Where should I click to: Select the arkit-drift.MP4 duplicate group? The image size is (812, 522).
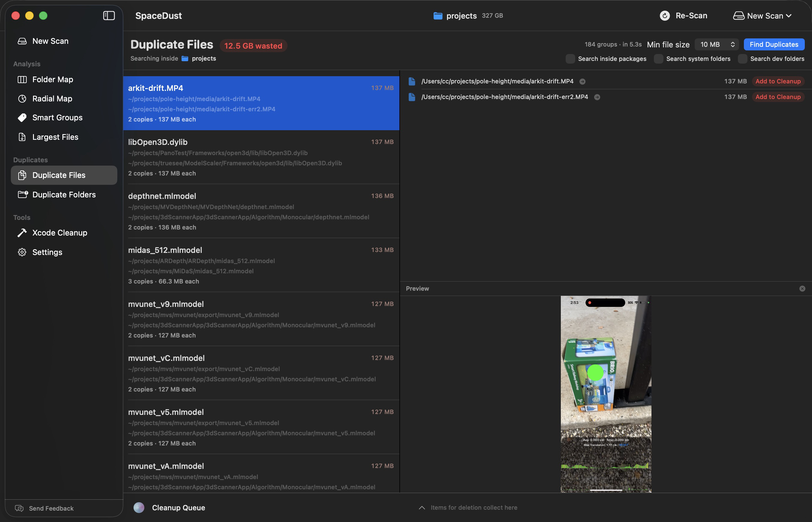[261, 103]
